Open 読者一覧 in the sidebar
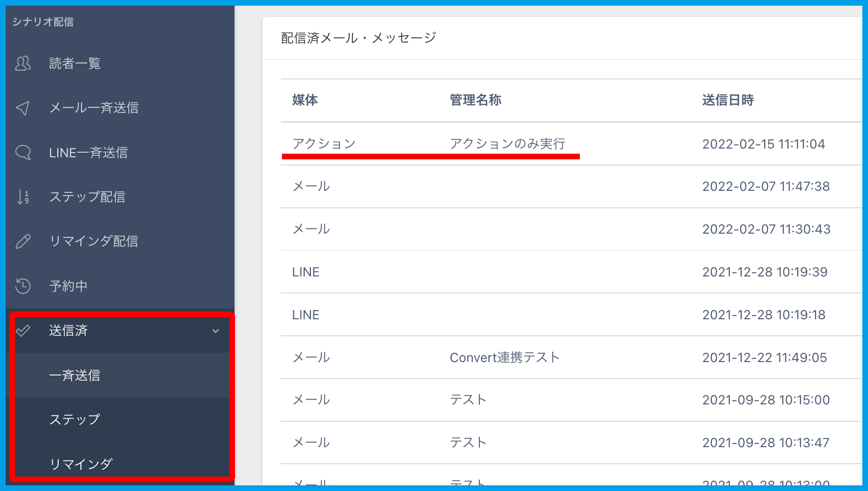Viewport: 868px width, 491px height. (75, 63)
